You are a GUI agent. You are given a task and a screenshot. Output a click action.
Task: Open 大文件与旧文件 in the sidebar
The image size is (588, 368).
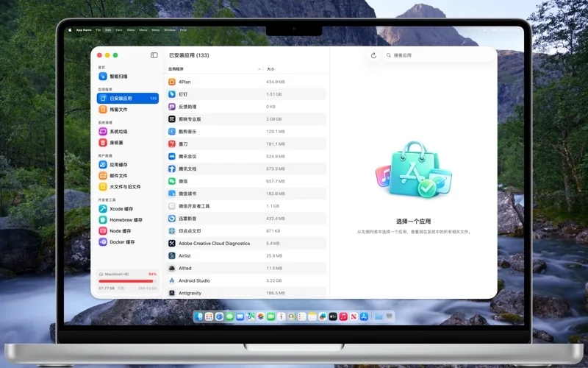[127, 187]
